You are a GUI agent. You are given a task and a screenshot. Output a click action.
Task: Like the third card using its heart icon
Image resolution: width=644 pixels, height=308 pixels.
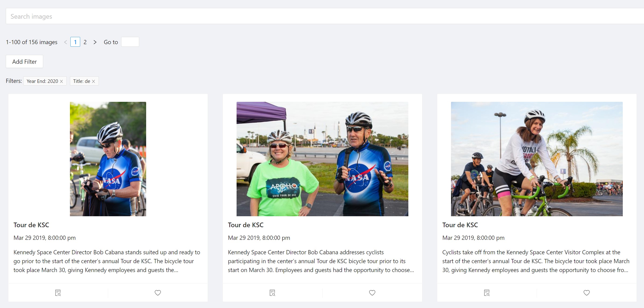click(x=586, y=293)
